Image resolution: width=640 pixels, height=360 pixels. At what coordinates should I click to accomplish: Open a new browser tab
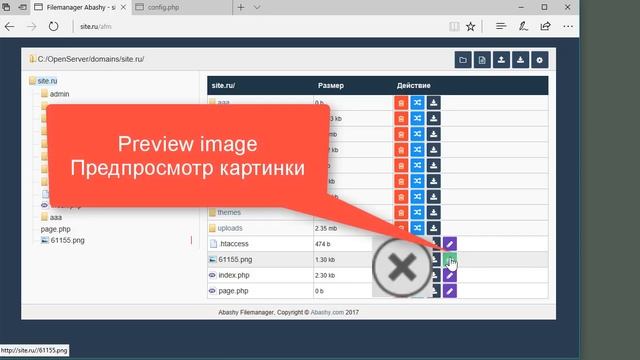click(241, 7)
